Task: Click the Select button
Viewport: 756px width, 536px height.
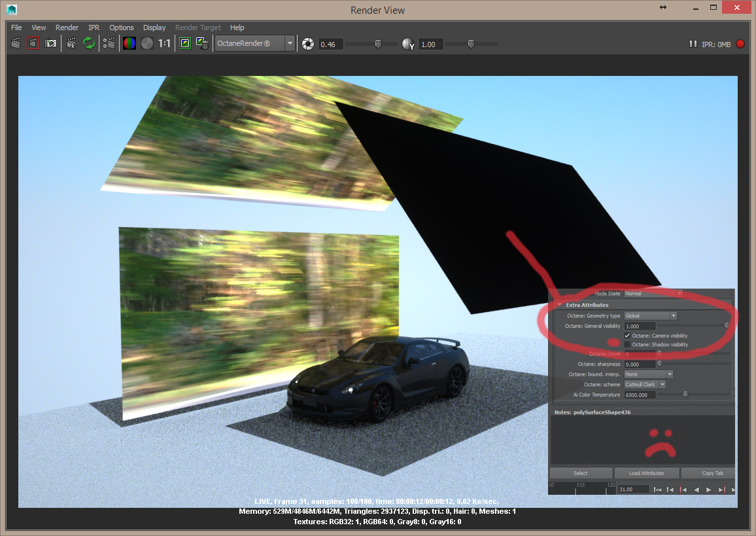Action: (x=581, y=473)
